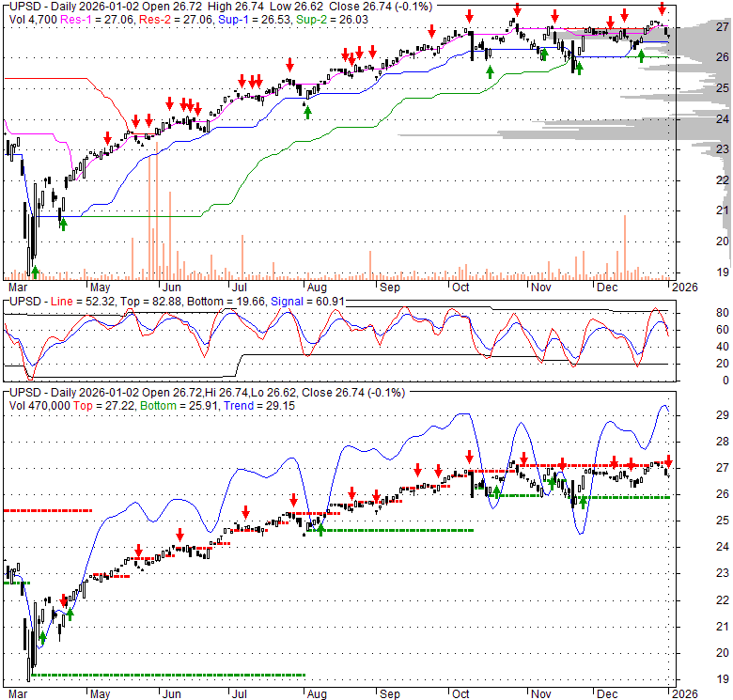
Task: Click 'Trend = 29.15' in lower chart header
Action: tap(259, 406)
